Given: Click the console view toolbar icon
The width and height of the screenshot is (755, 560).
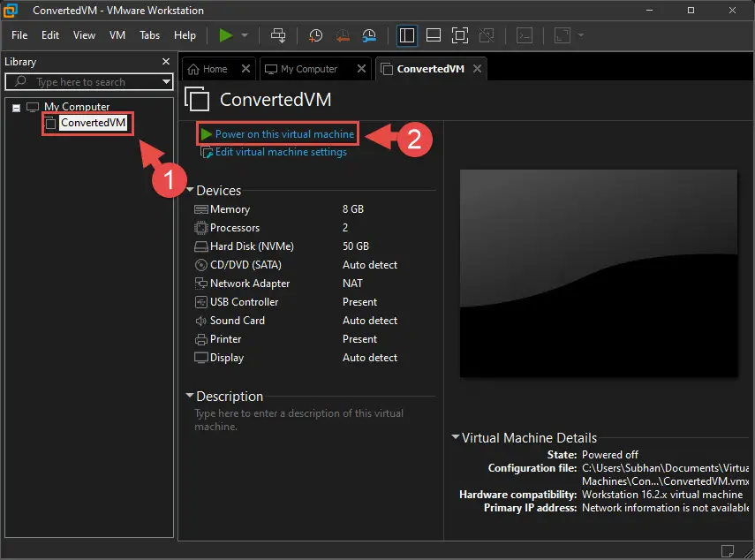Looking at the screenshot, I should pyautogui.click(x=525, y=35).
